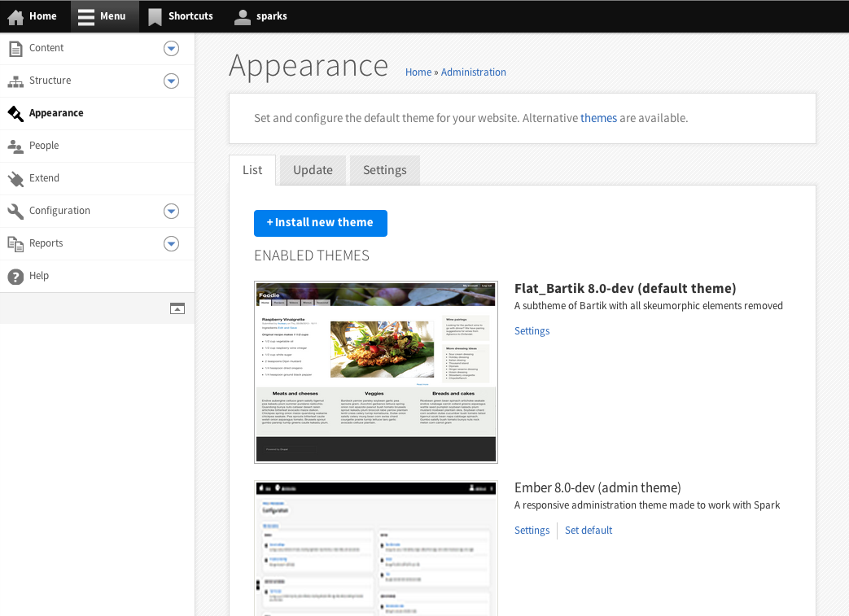849x616 pixels.
Task: Follow the Administration breadcrumb link
Action: pyautogui.click(x=473, y=72)
